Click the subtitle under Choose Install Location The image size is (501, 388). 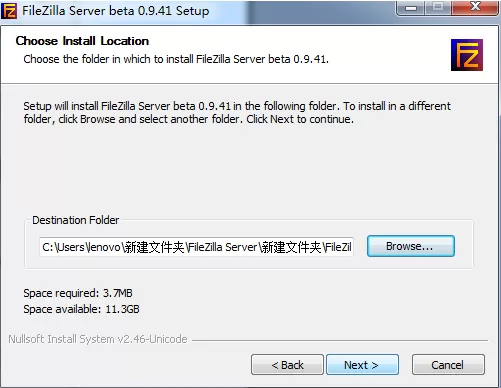tap(176, 59)
